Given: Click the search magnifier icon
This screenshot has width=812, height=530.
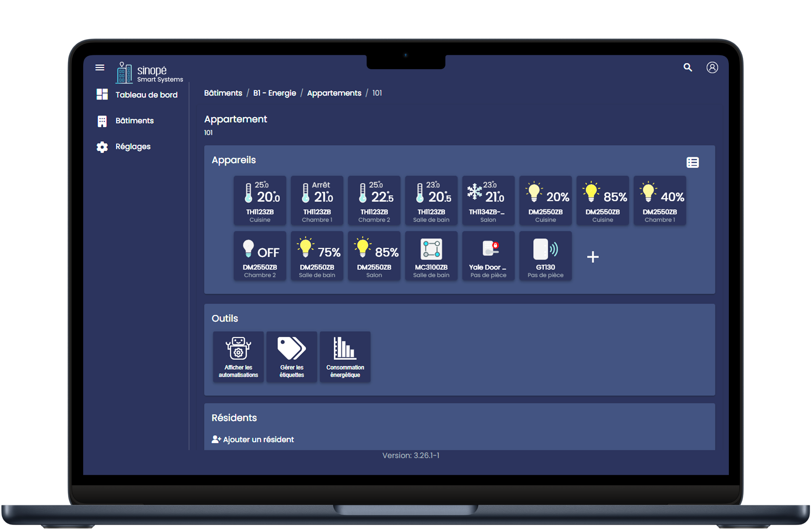Looking at the screenshot, I should click(687, 67).
